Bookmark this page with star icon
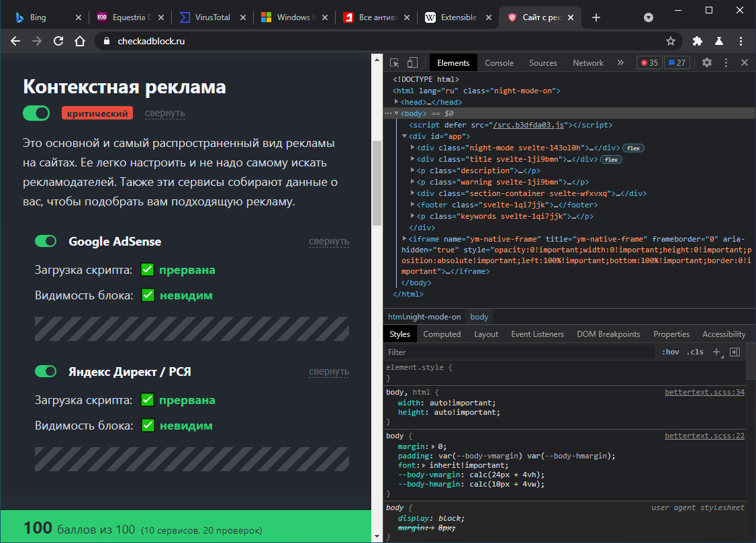This screenshot has width=756, height=543. click(x=670, y=41)
